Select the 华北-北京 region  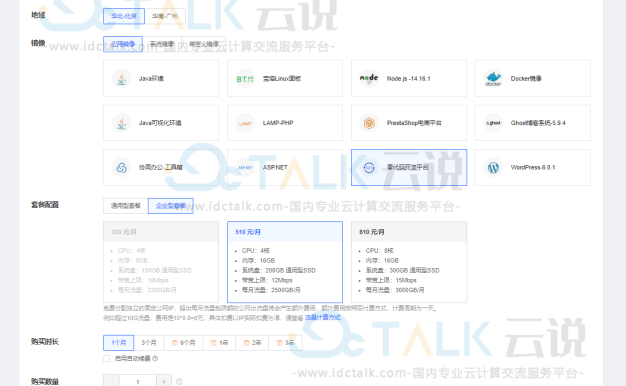[124, 16]
